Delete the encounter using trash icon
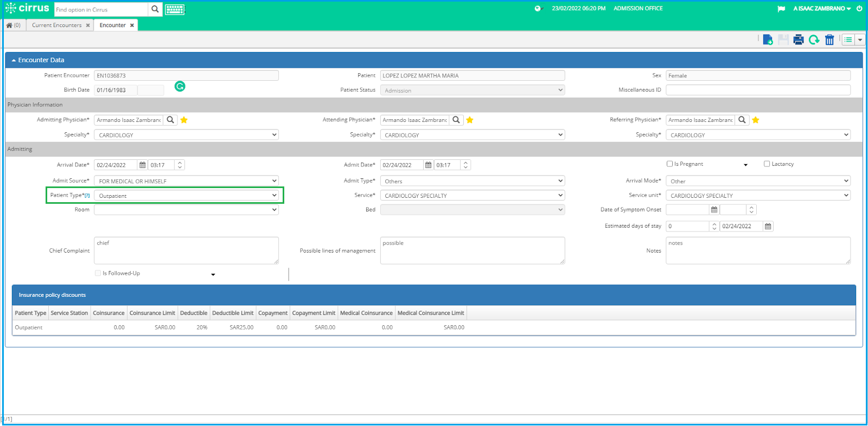The width and height of the screenshot is (868, 426). [829, 40]
